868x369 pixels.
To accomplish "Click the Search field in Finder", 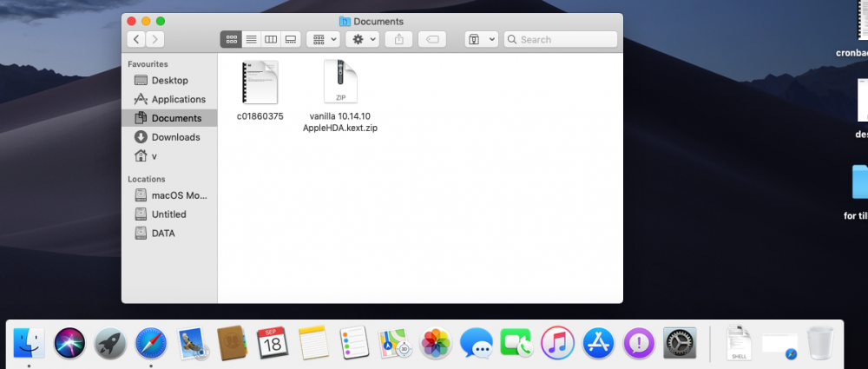I will click(x=560, y=39).
